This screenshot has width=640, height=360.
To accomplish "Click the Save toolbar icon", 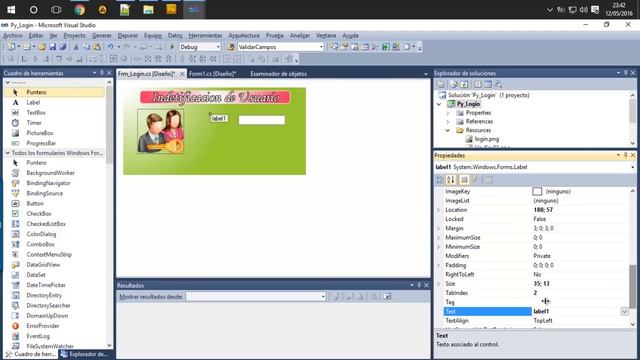I will click(x=53, y=47).
